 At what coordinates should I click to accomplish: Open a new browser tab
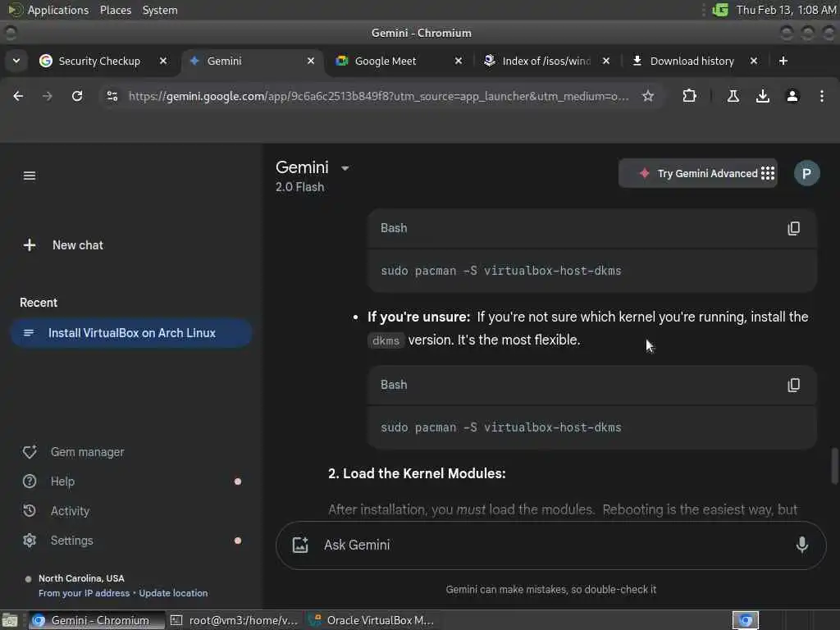pos(783,61)
